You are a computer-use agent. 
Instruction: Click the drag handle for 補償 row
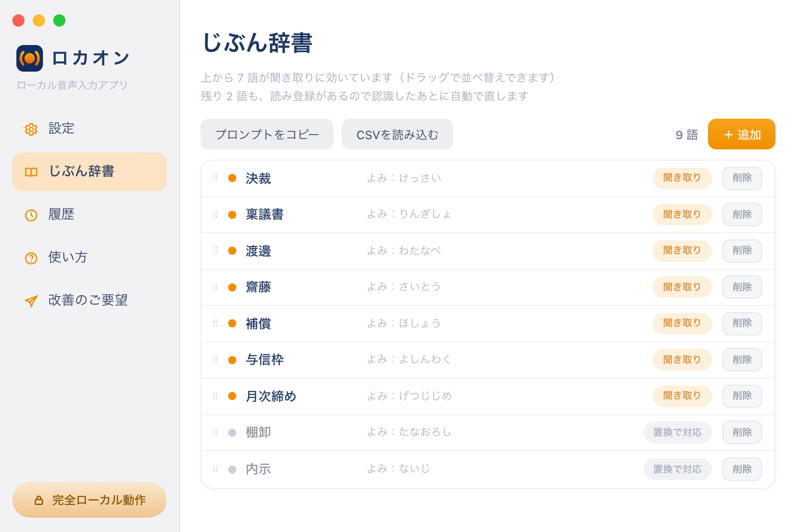point(215,323)
